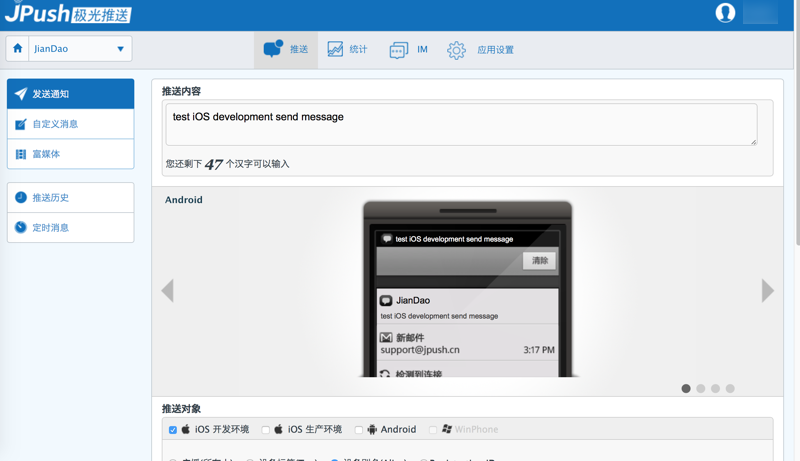
Task: Select 自定义消息 in the sidebar
Action: click(x=70, y=124)
